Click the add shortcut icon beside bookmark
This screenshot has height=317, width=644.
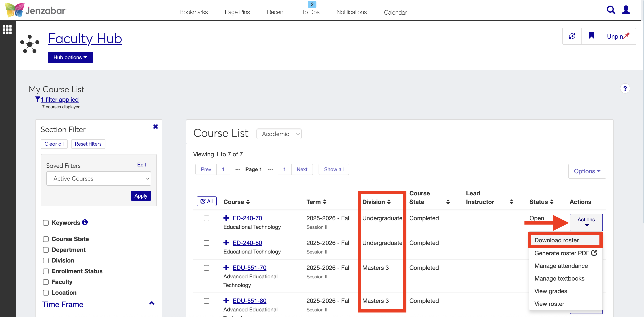tap(572, 36)
